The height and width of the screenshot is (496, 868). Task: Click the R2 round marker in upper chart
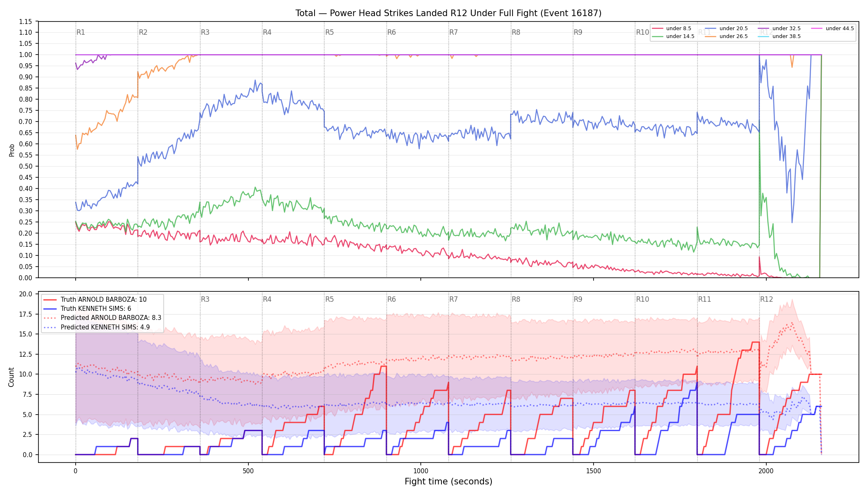[143, 32]
